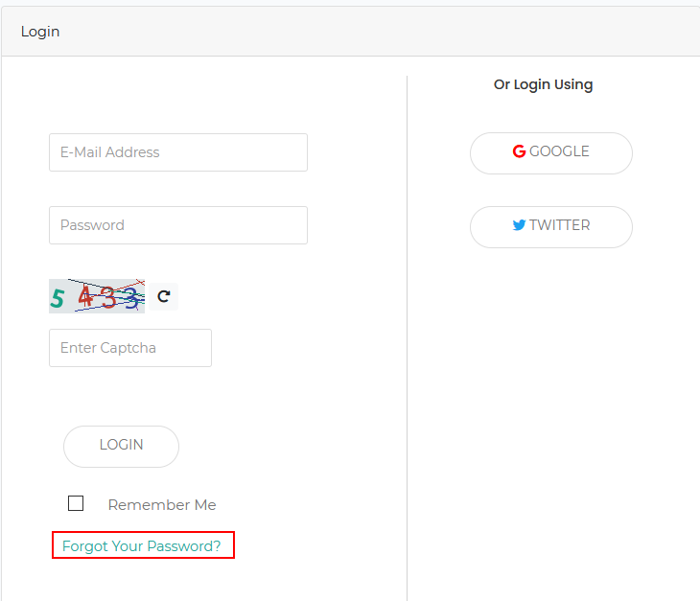This screenshot has width=700, height=601.
Task: Click the red Google G logo
Action: (x=519, y=151)
